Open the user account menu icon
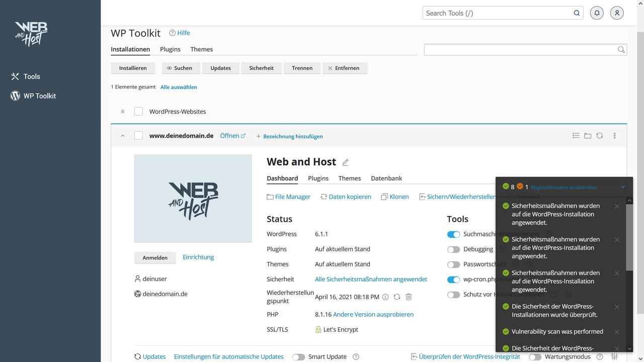Screen dimensions: 644x362 (617, 13)
